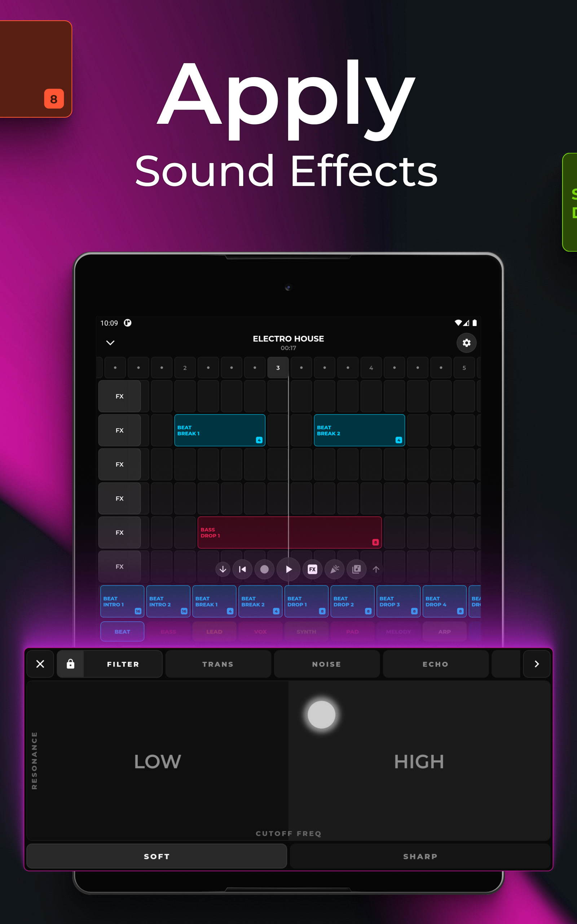Select the SOFT filter mode
Viewport: 577px width, 924px height.
coord(157,856)
